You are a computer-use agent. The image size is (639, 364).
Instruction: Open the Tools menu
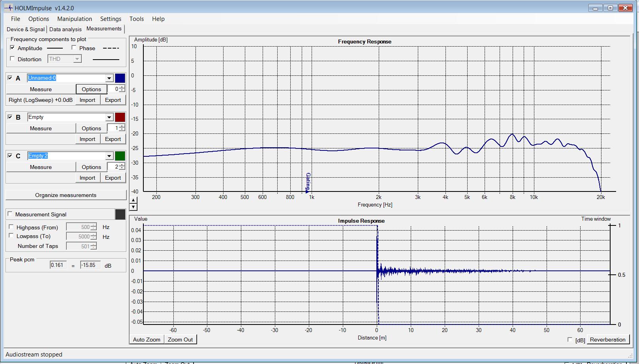[x=137, y=19]
